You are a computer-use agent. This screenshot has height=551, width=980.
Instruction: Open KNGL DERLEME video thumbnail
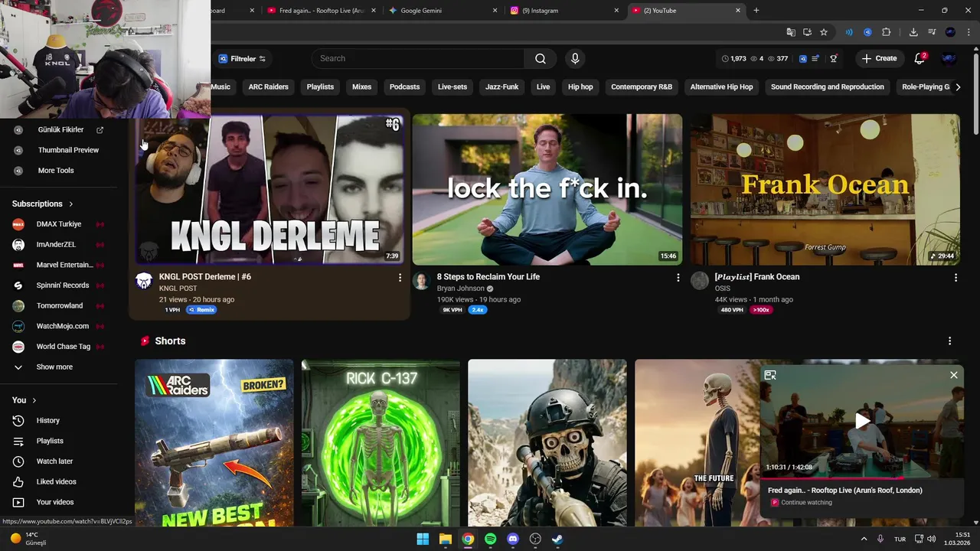coord(269,190)
